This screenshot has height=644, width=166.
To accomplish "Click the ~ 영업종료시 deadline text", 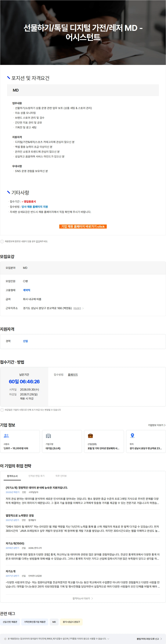I will (29, 202).
